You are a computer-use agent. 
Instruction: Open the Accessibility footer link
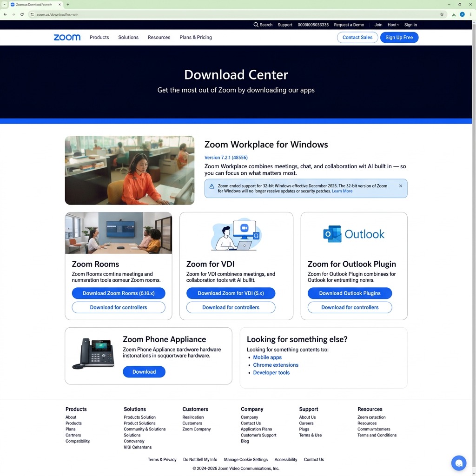tap(286, 460)
